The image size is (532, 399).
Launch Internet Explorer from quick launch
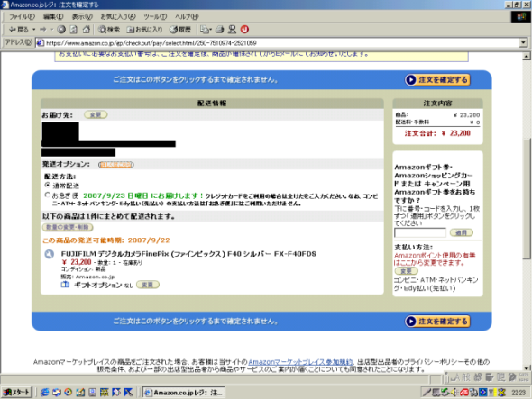point(44,392)
